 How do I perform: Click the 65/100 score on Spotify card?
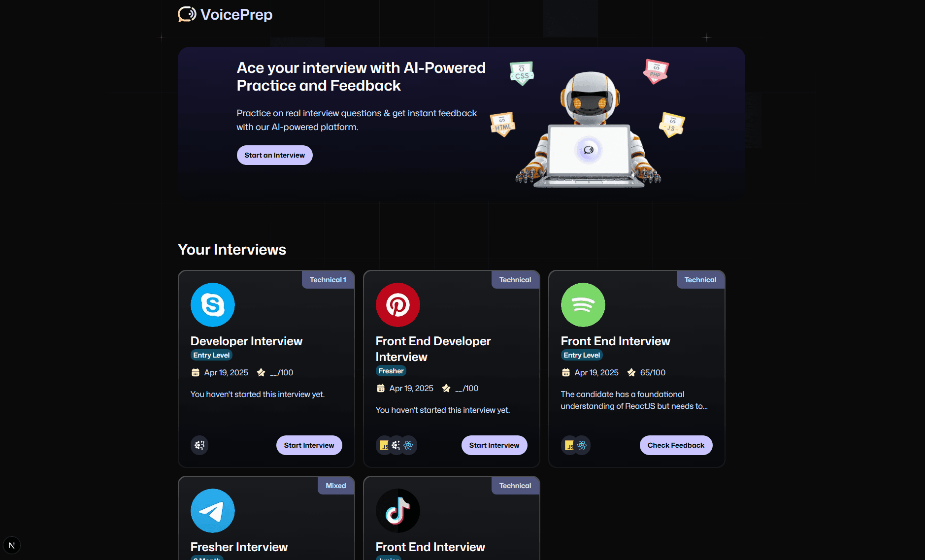point(653,373)
